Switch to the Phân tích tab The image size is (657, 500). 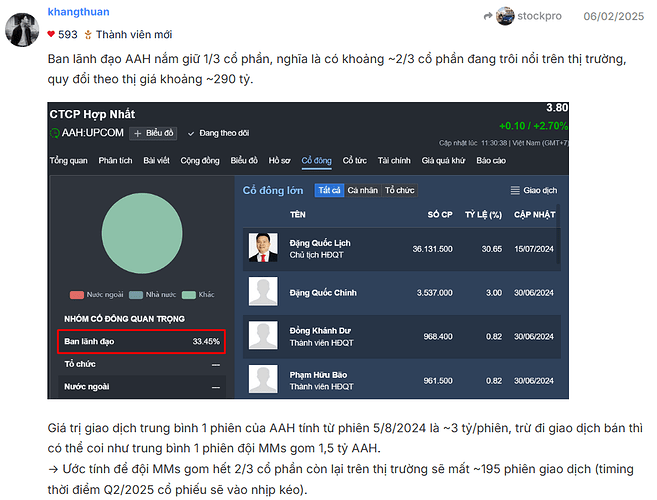(115, 161)
